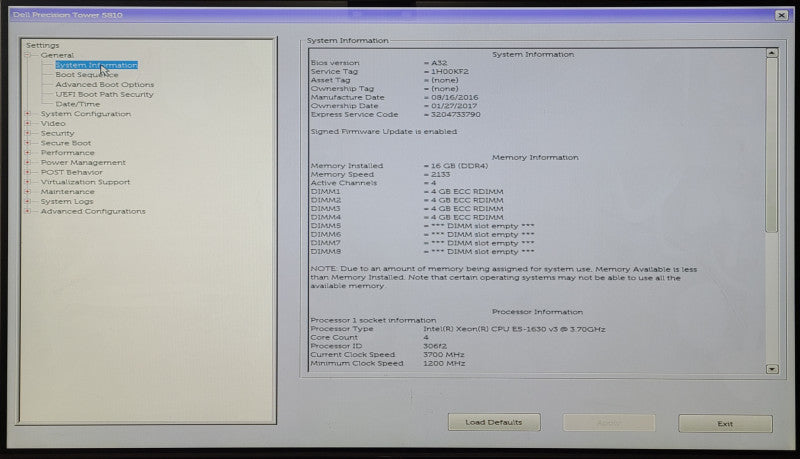Image resolution: width=800 pixels, height=459 pixels.
Task: Expand the POST Behavior node
Action: tap(28, 172)
